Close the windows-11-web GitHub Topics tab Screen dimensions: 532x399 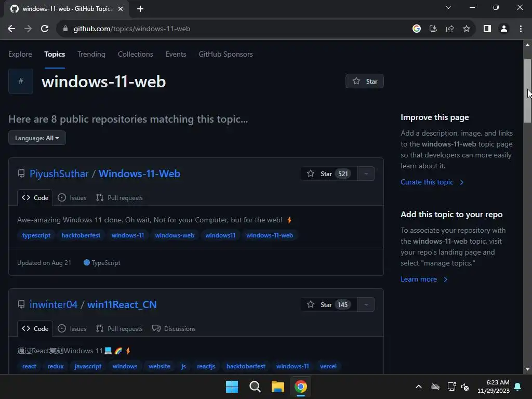point(121,9)
